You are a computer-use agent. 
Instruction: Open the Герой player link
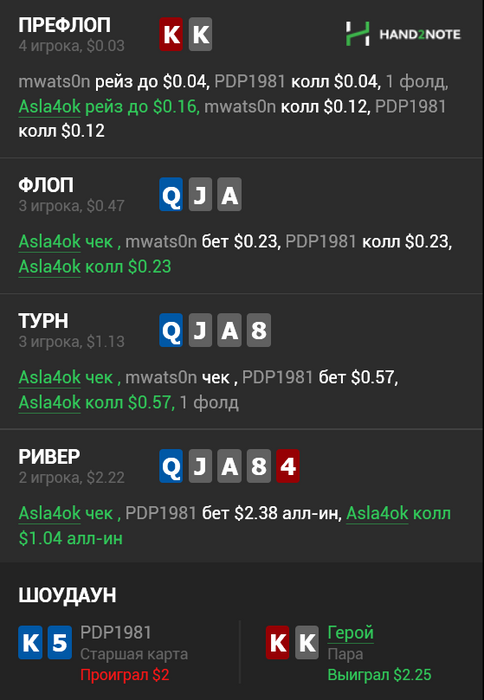(350, 633)
